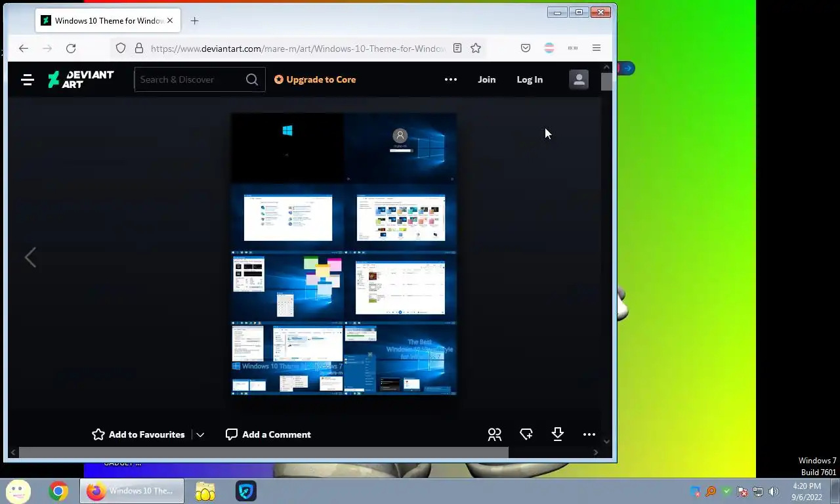The width and height of the screenshot is (840, 504).
Task: Click the Firefox taskbar button
Action: [x=132, y=491]
